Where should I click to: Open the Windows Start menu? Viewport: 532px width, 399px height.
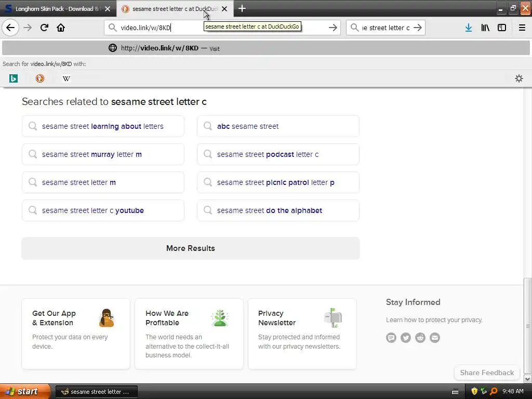(x=25, y=391)
